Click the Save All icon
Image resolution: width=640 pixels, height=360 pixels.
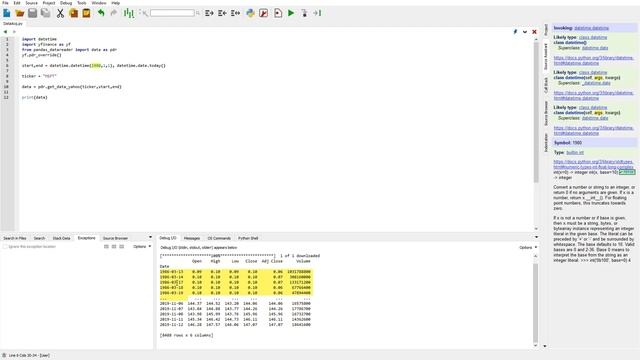[46, 13]
